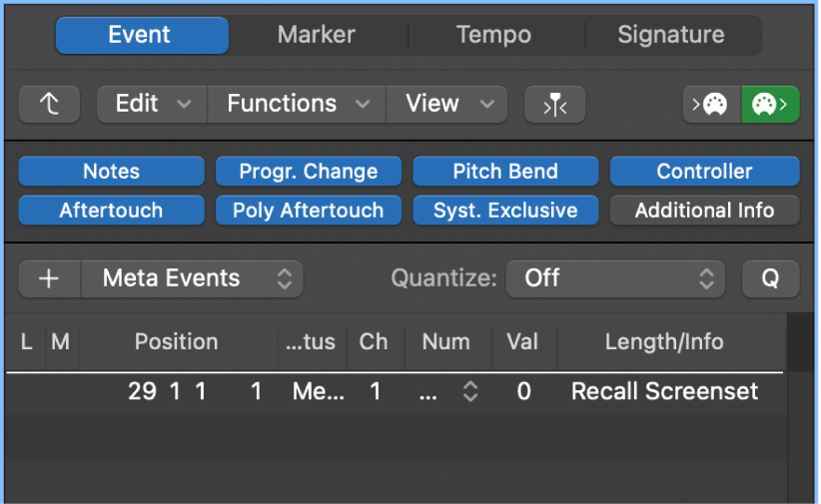The width and height of the screenshot is (821, 504).
Task: Select the Recall Screenset event row
Action: 396,391
